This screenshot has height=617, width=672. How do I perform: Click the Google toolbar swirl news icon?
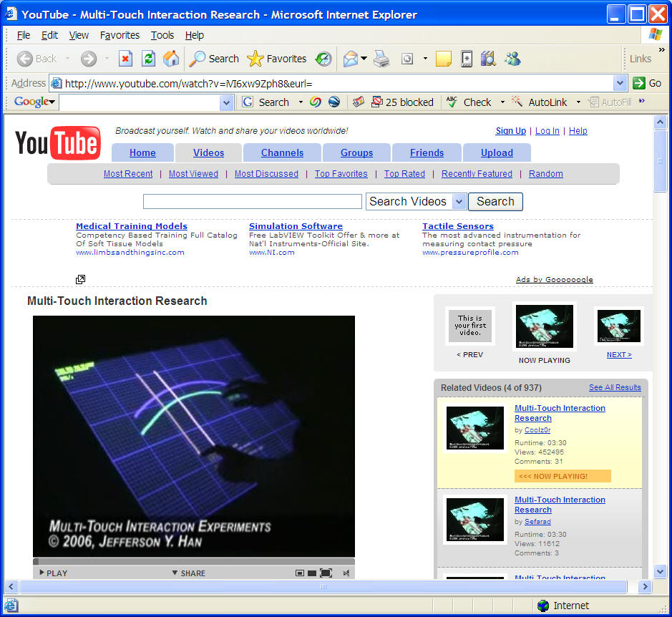tap(316, 102)
